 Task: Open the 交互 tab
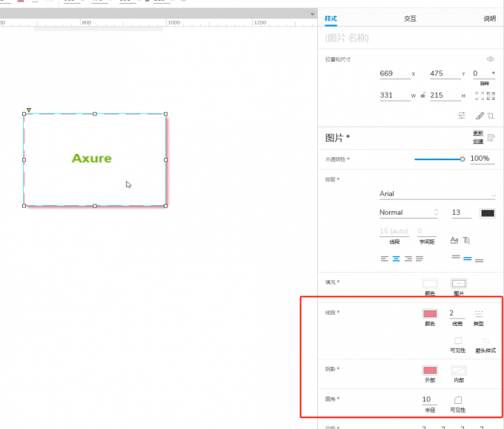pyautogui.click(x=410, y=19)
